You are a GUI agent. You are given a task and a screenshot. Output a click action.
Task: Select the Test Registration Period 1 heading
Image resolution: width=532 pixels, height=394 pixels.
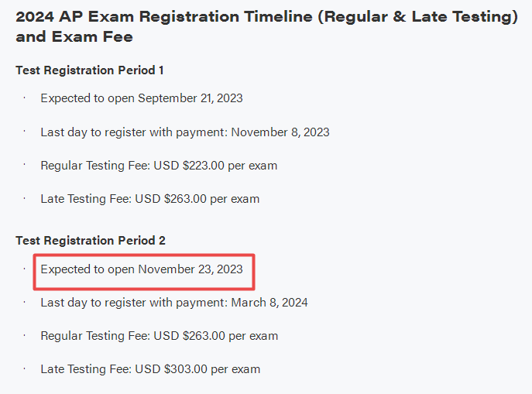[x=90, y=70]
